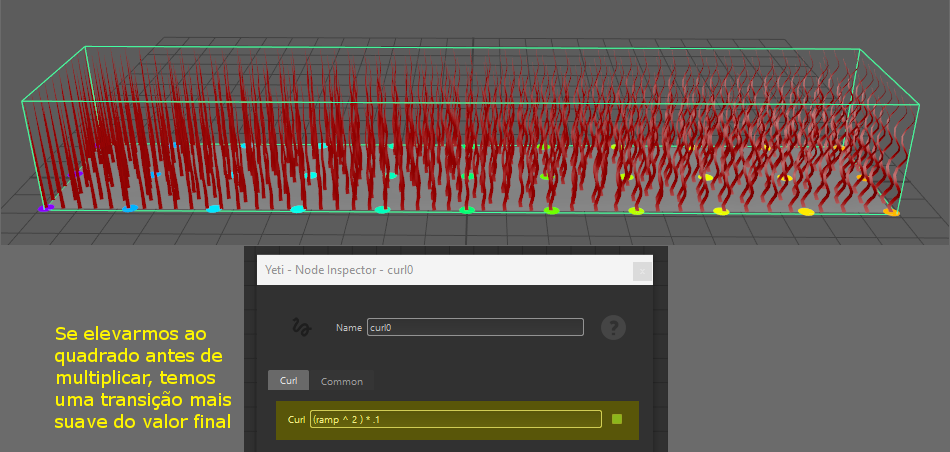Close the Yeti Node Inspector window

coord(642,270)
